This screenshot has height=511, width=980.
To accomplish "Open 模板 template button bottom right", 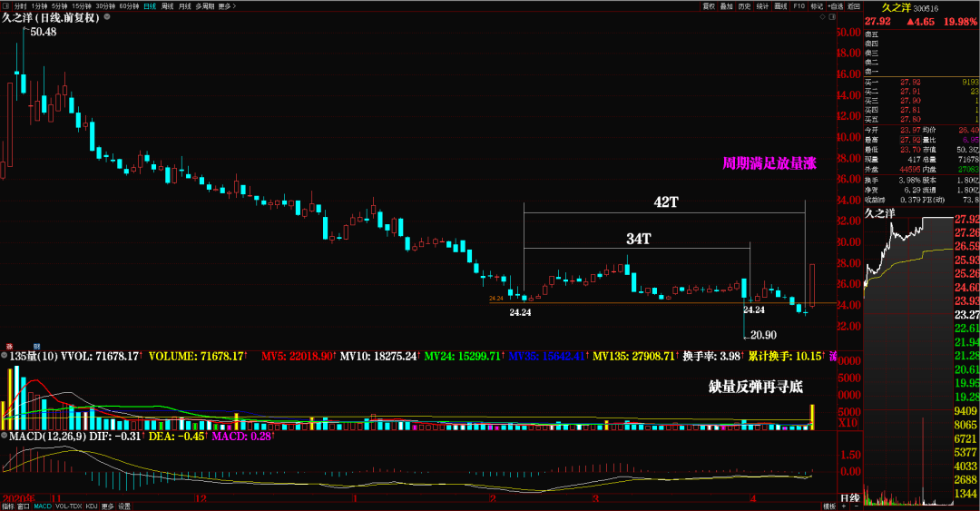I will tap(829, 506).
